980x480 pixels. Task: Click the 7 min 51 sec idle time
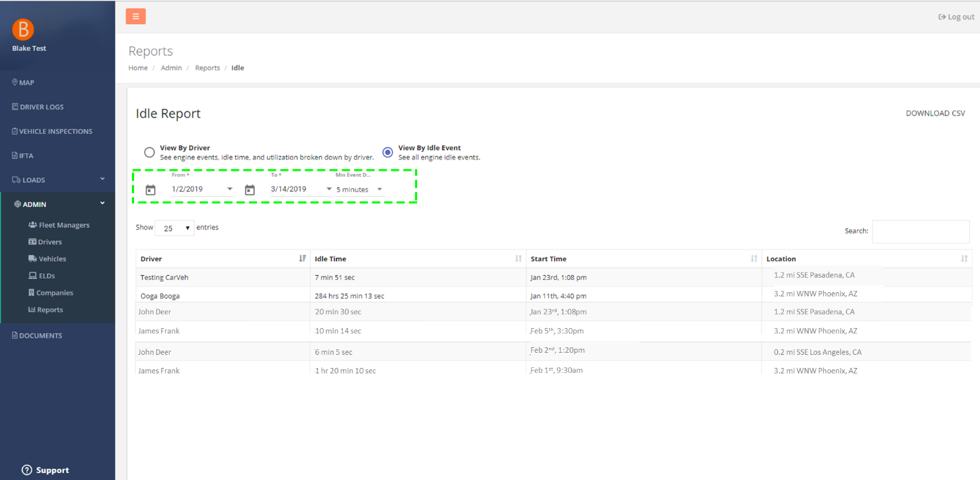(335, 278)
